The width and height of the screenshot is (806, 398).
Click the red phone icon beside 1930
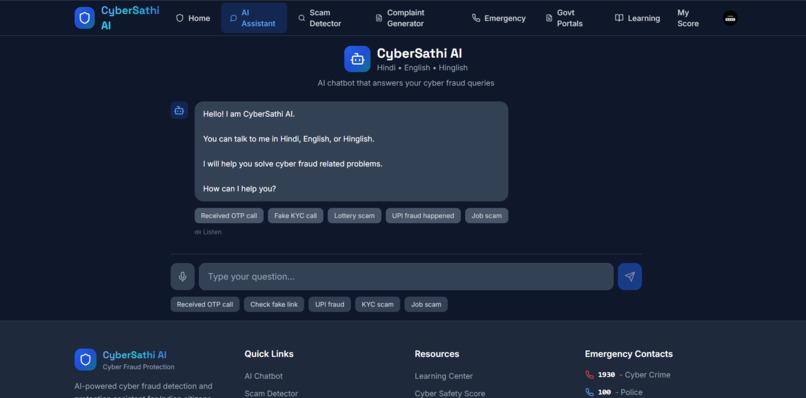pyautogui.click(x=589, y=375)
